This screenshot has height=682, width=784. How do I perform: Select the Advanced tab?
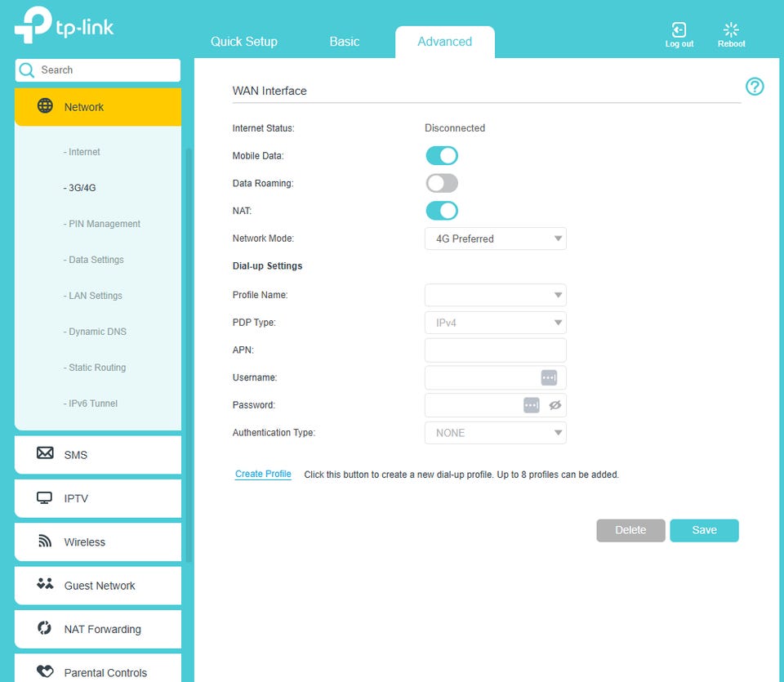point(444,42)
